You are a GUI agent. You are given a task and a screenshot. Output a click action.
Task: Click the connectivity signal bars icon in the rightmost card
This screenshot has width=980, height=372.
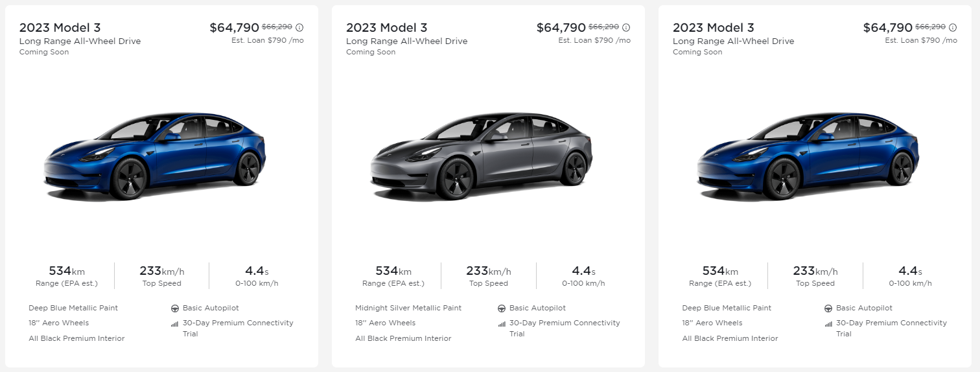pos(828,323)
